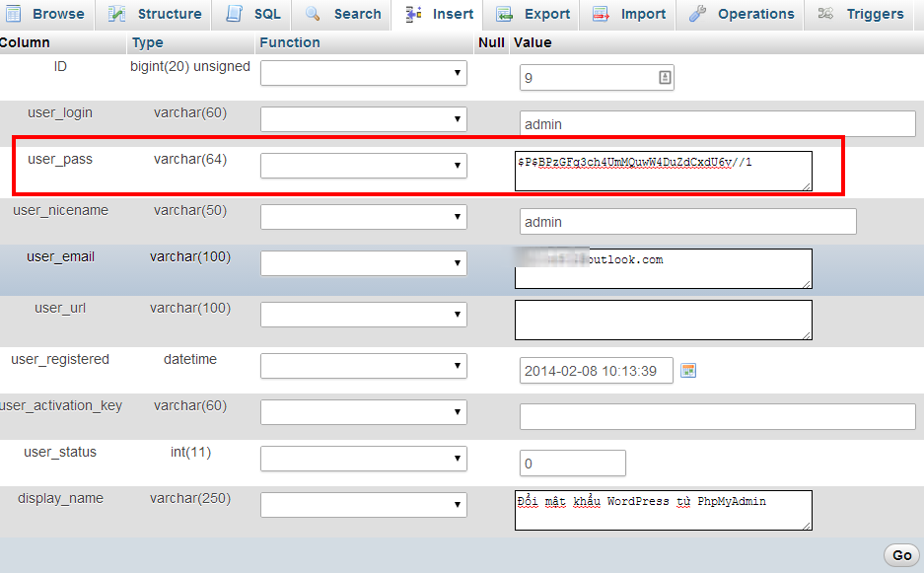
Task: Open the function dropdown for the ID row
Action: pyautogui.click(x=363, y=73)
